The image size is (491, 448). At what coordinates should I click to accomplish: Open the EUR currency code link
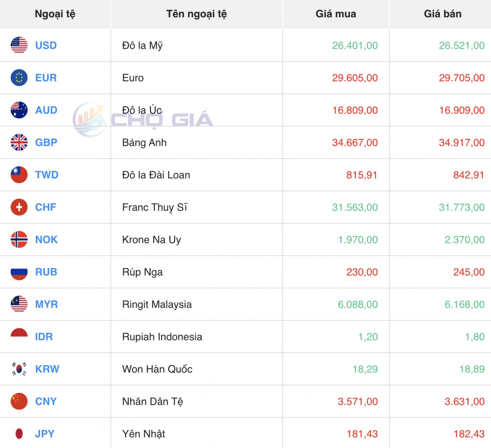pos(46,78)
